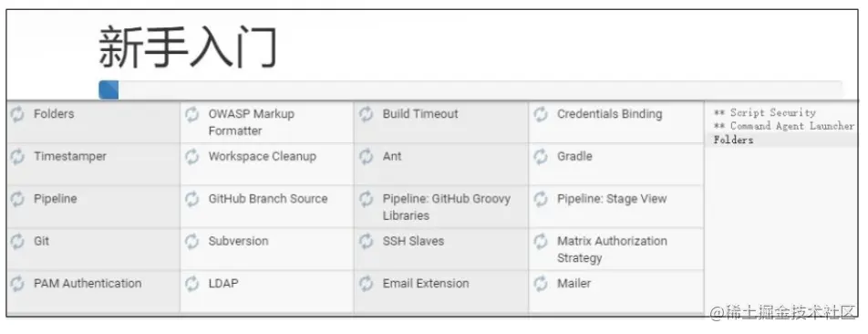Click the Pipeline: Stage View entry

point(616,206)
